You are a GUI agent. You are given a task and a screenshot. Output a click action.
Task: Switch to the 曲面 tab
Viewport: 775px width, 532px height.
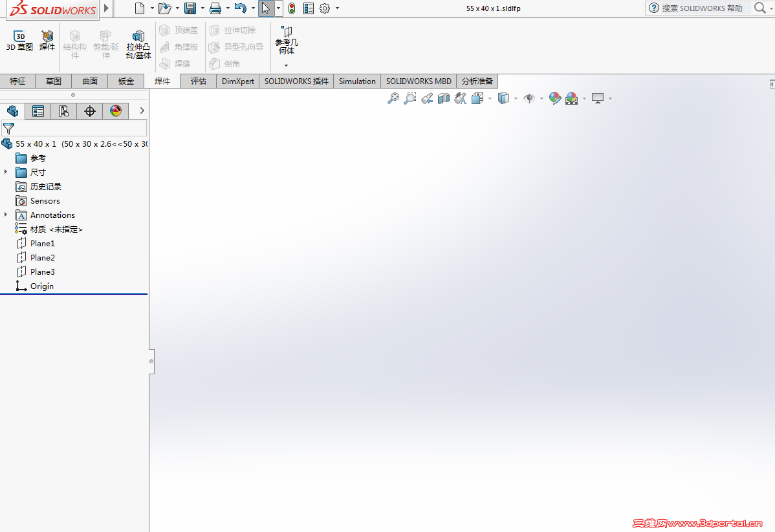coord(90,81)
